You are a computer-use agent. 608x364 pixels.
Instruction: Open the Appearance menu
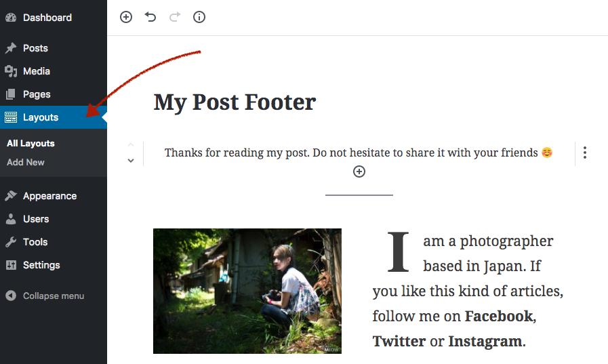pos(49,196)
